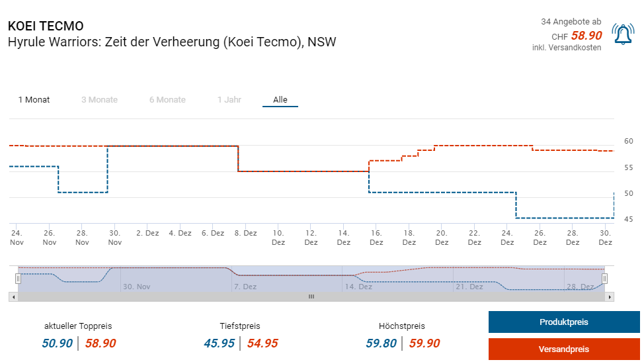
Task: Click the horizontal scrollbar thumb grip
Action: tap(311, 297)
